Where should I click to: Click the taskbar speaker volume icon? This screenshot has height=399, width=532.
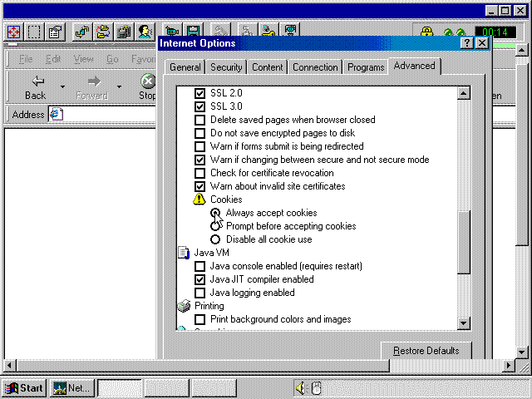[300, 388]
